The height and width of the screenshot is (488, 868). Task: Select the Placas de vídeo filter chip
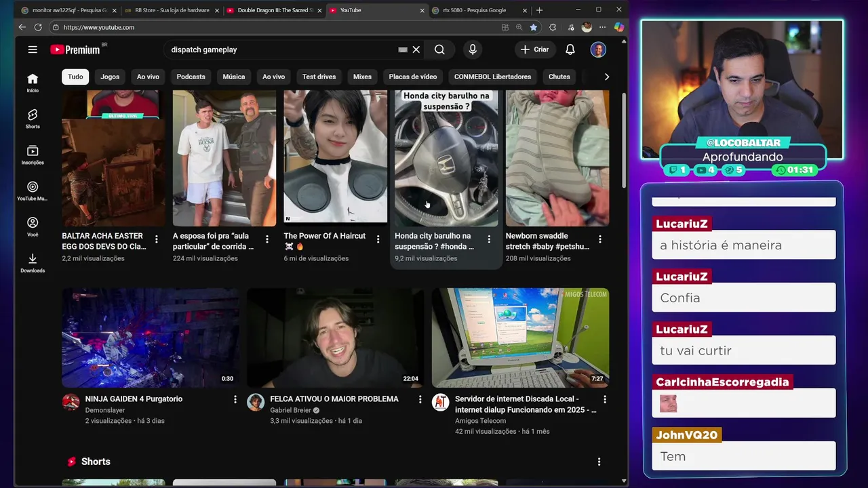pyautogui.click(x=413, y=77)
